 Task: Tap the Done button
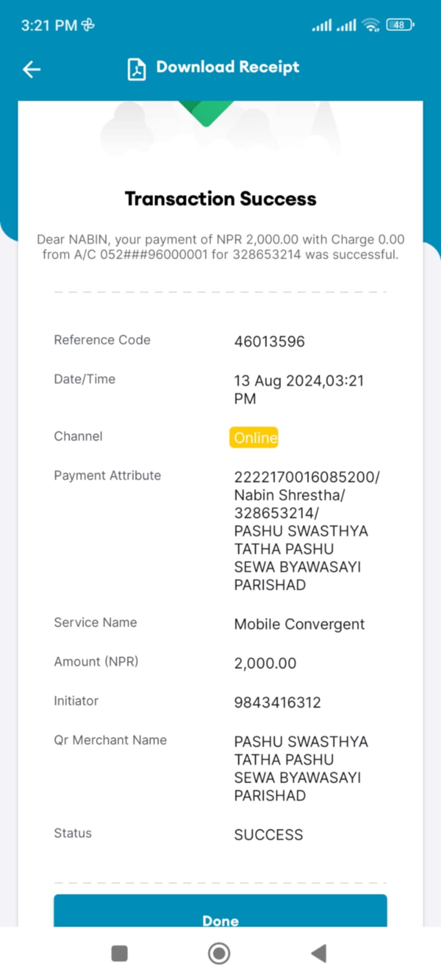(220, 911)
